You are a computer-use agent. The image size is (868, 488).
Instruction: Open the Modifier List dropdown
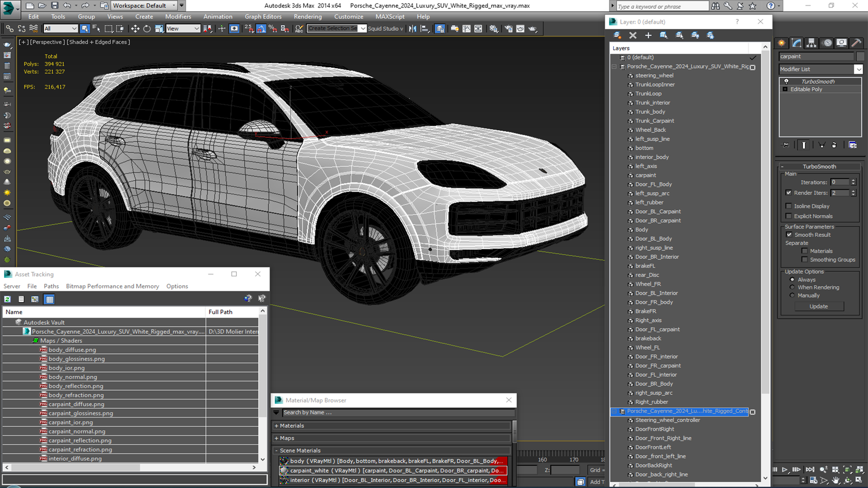tap(858, 69)
